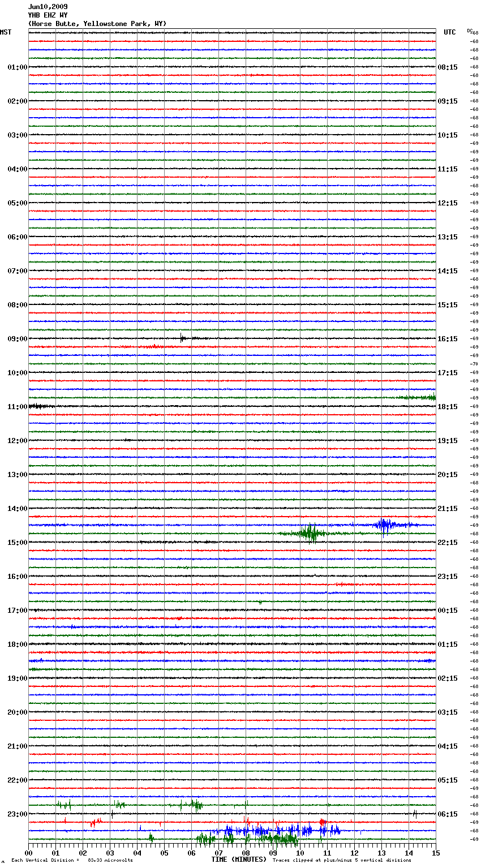
Task: Select the '10:00' MST time label
Action: point(18,373)
